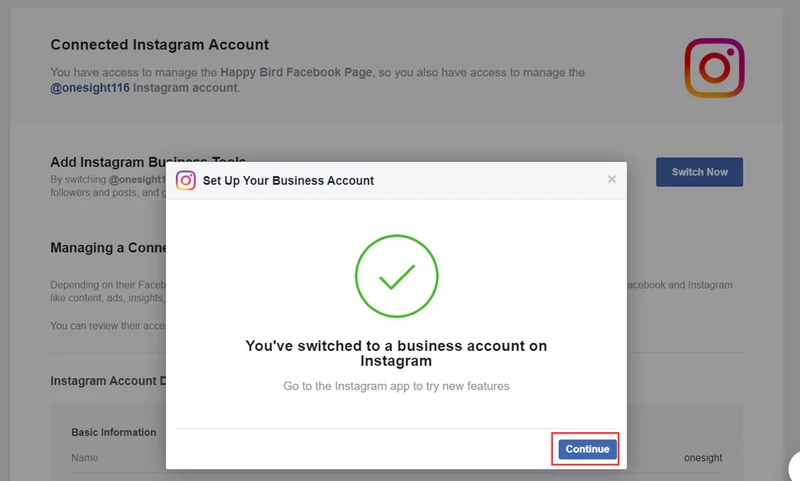This screenshot has width=800, height=481.
Task: Open the @onesight116 Instagram account link
Action: [90, 88]
